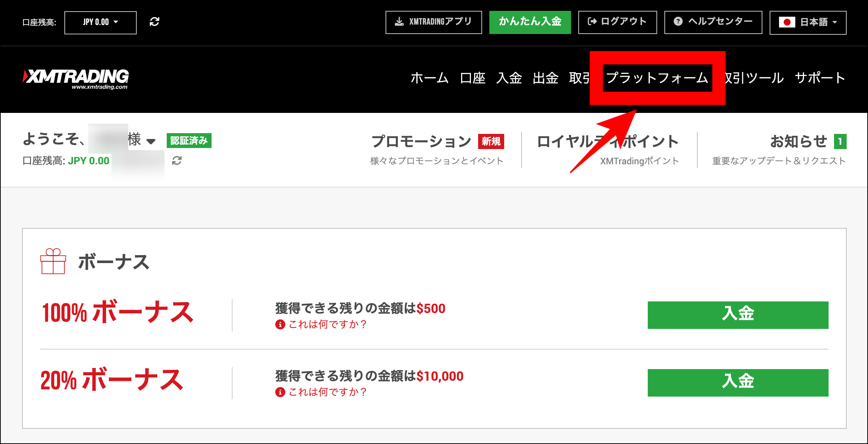868x444 pixels.
Task: Click the download icon on XMTRADINGアプリ button
Action: pos(399,22)
